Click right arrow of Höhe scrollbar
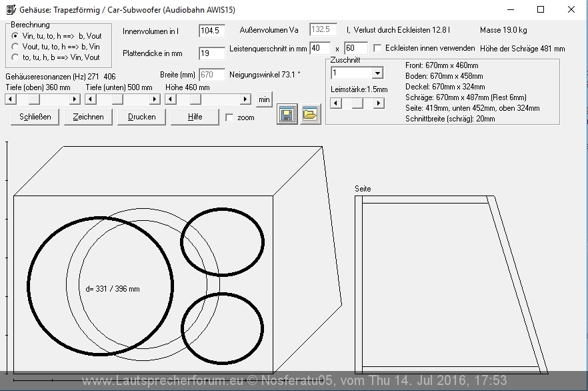588x391 pixels. [248, 99]
